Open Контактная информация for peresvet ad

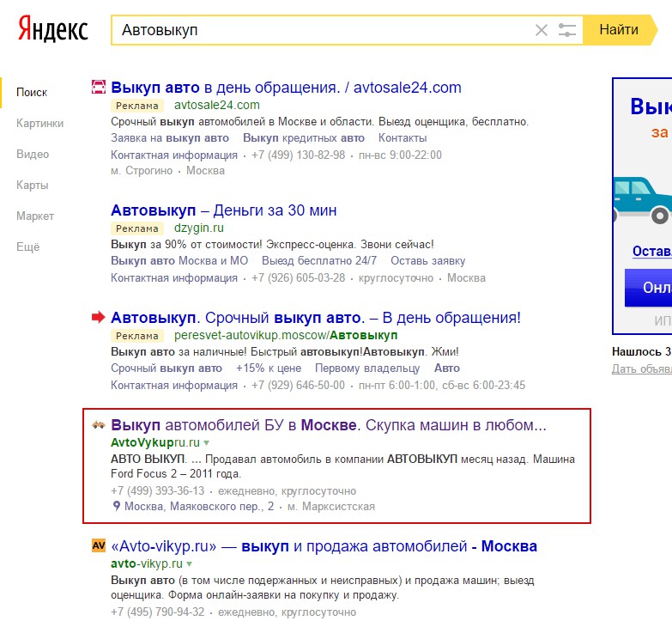[174, 385]
